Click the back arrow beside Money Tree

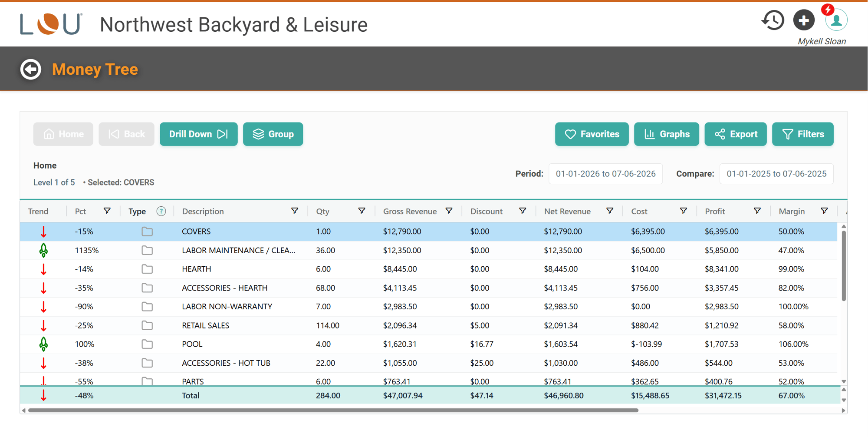(x=31, y=70)
